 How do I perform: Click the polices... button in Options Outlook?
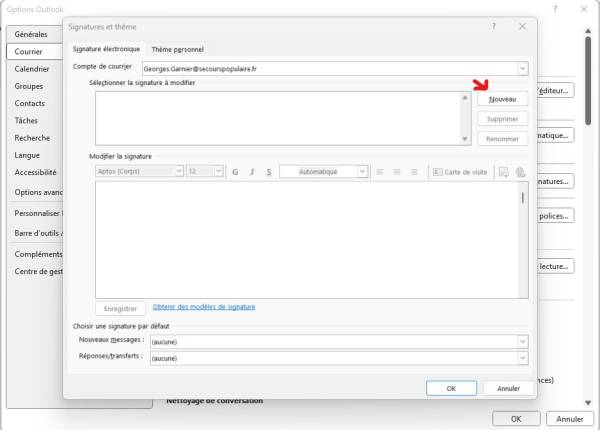pos(555,216)
